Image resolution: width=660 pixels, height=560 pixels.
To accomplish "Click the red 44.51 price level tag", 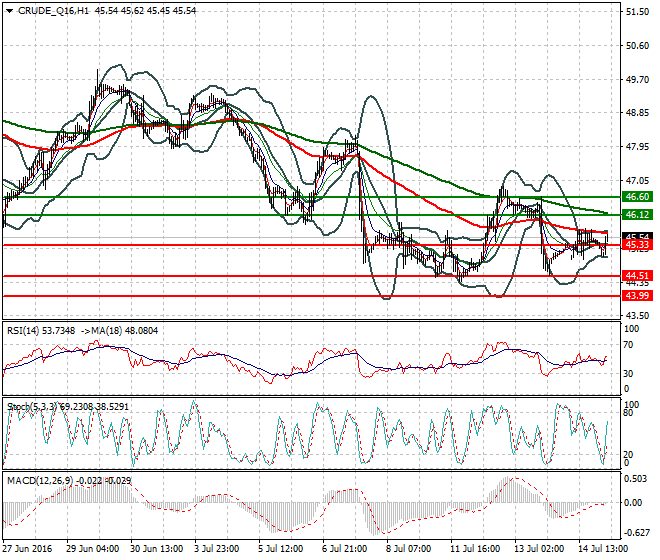I will click(x=636, y=275).
